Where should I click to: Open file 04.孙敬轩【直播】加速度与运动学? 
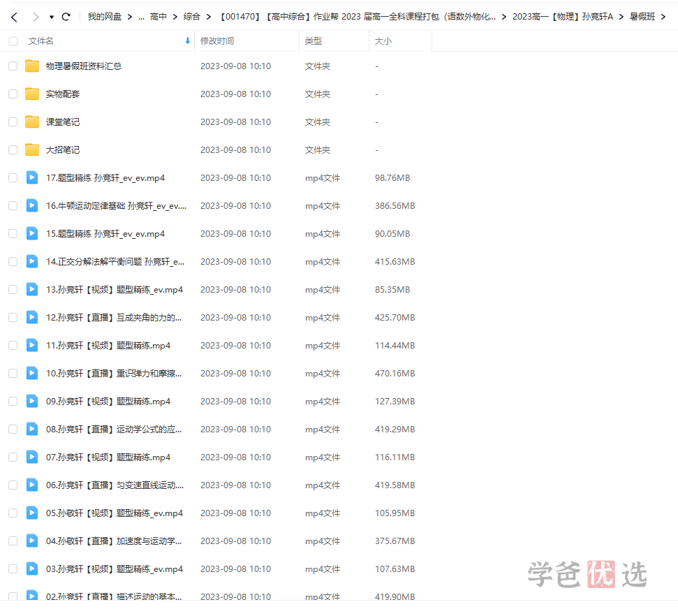tap(114, 541)
